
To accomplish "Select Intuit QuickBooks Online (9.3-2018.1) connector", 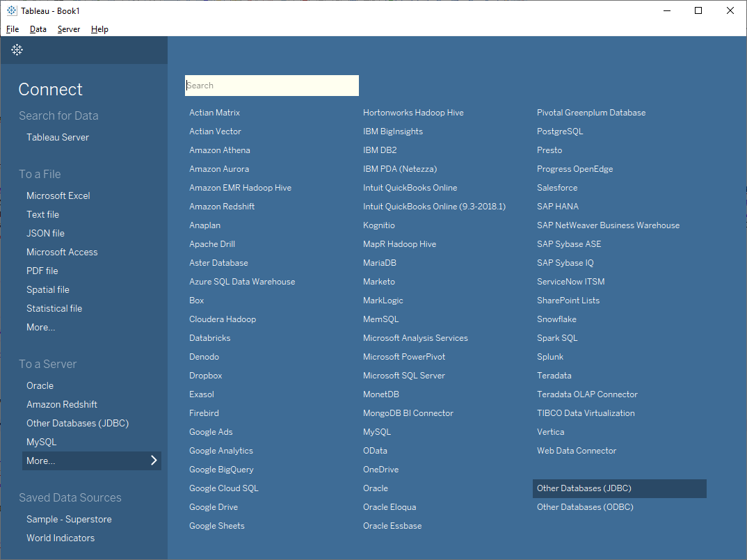I will pos(434,207).
